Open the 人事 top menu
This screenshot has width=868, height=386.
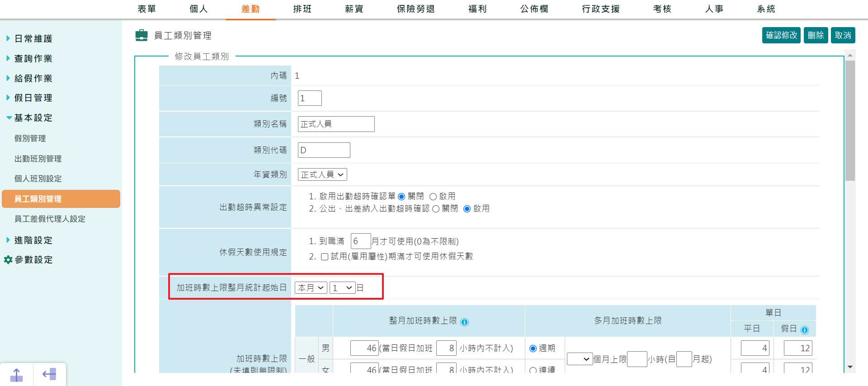pyautogui.click(x=714, y=9)
